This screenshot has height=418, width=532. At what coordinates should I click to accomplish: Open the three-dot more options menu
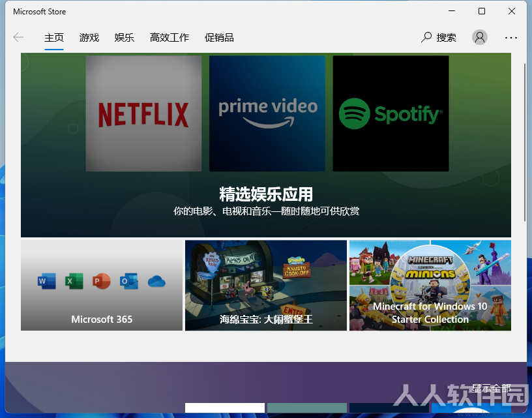510,38
